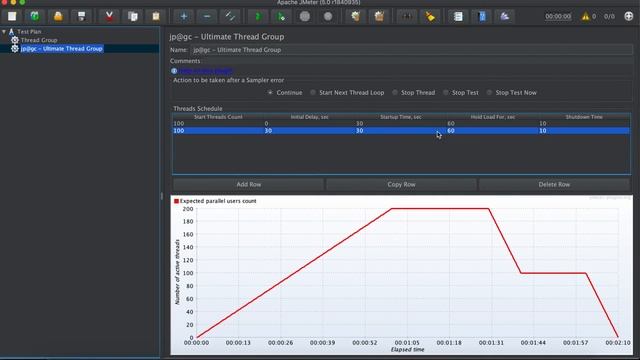
Task: Collapse all nodes with the minus icon
Action: pyautogui.click(x=207, y=16)
